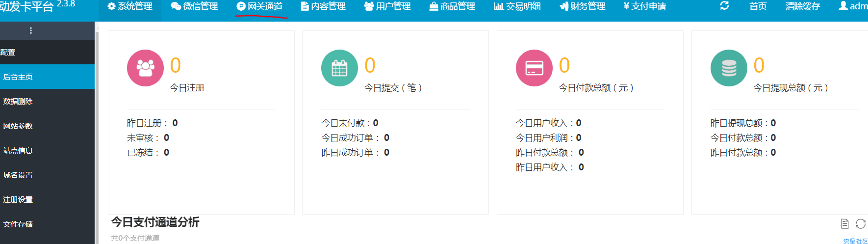Viewport: 868px width, 244px height.
Task: Click the gear icon on 系统管理
Action: (x=111, y=6)
